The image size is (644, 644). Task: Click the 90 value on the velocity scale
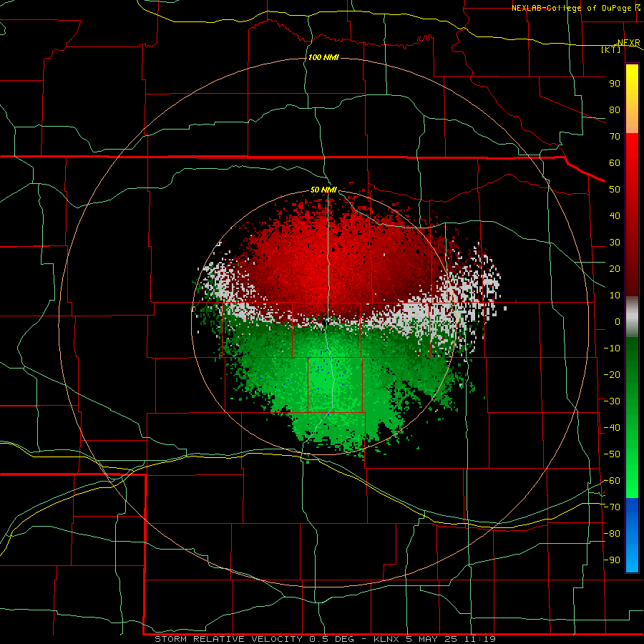(x=615, y=84)
